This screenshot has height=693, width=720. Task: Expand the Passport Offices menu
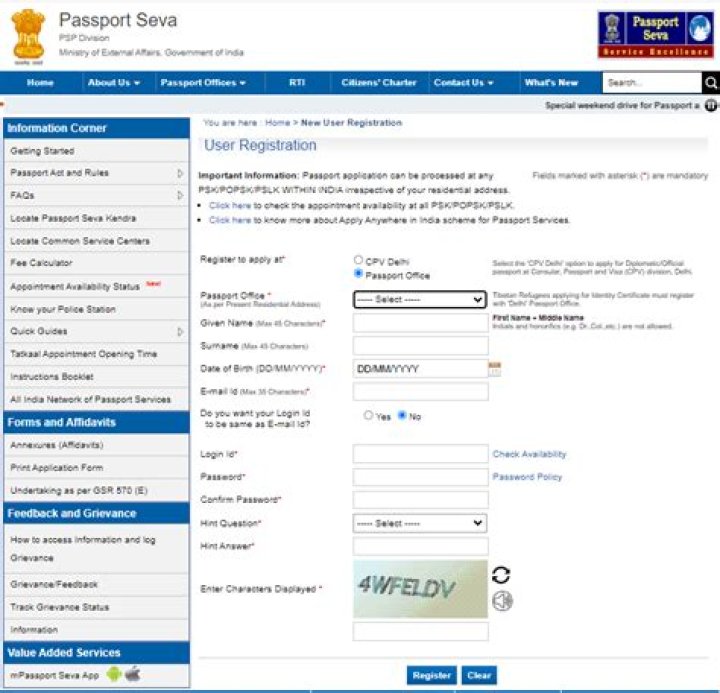click(202, 83)
